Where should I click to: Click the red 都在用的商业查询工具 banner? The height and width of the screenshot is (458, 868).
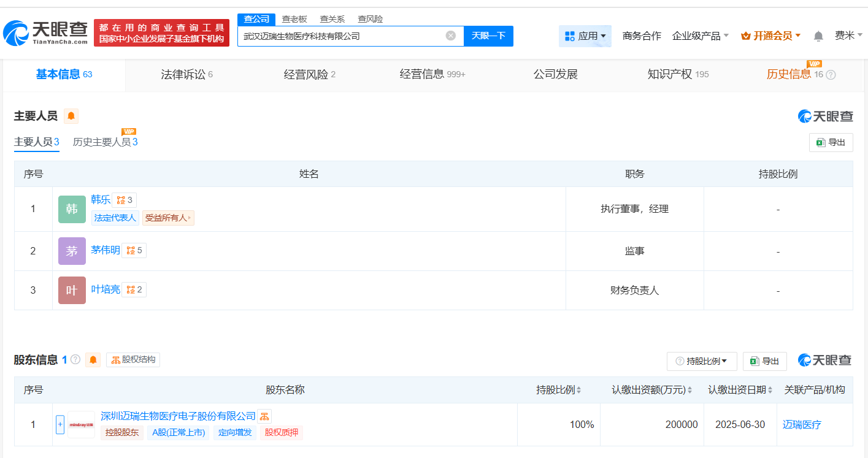point(161,33)
